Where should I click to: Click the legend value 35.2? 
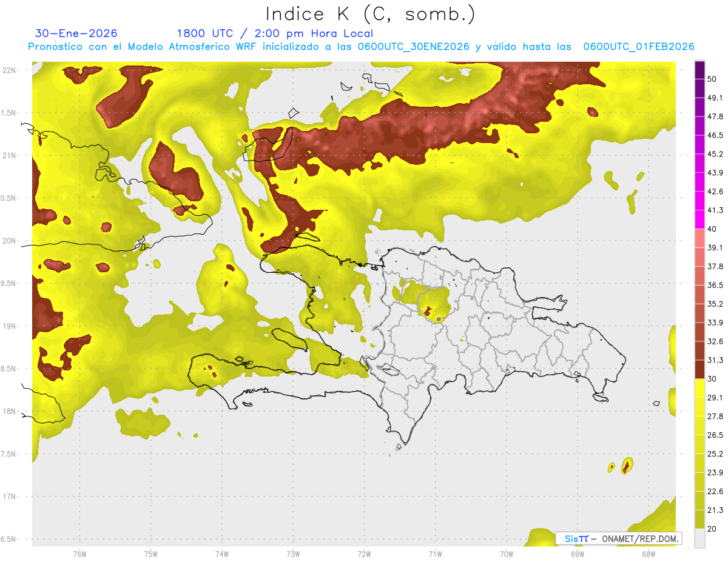[x=715, y=304]
